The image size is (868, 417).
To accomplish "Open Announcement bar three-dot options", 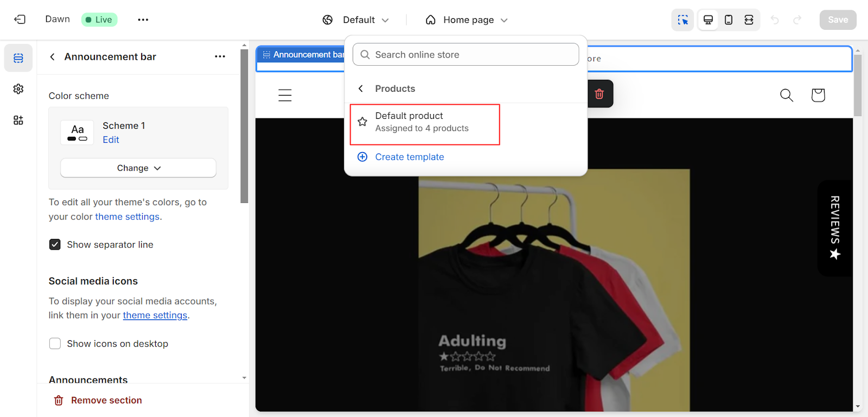I will 220,56.
